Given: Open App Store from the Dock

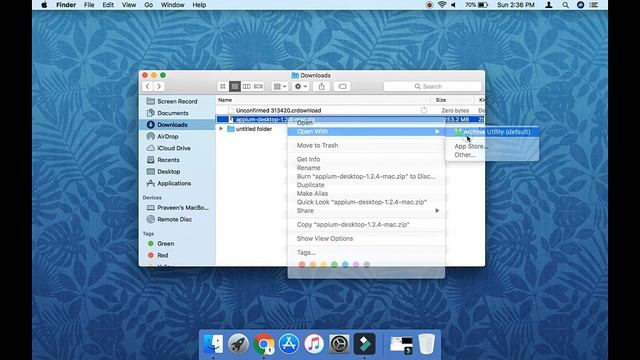Looking at the screenshot, I should tap(289, 344).
